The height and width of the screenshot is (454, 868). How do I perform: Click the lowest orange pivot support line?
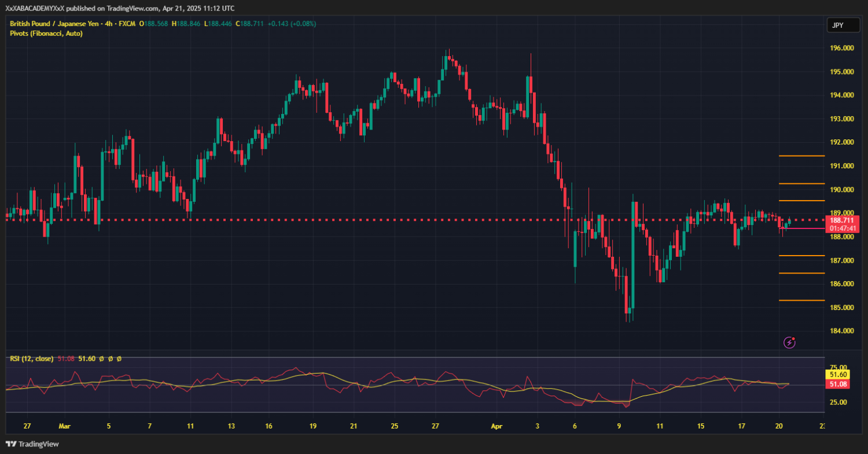pyautogui.click(x=801, y=300)
